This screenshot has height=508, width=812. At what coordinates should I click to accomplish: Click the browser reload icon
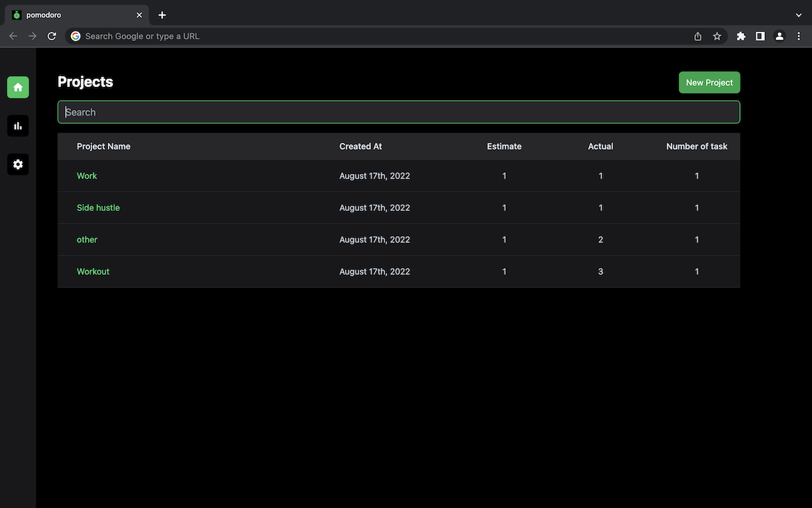(x=52, y=36)
